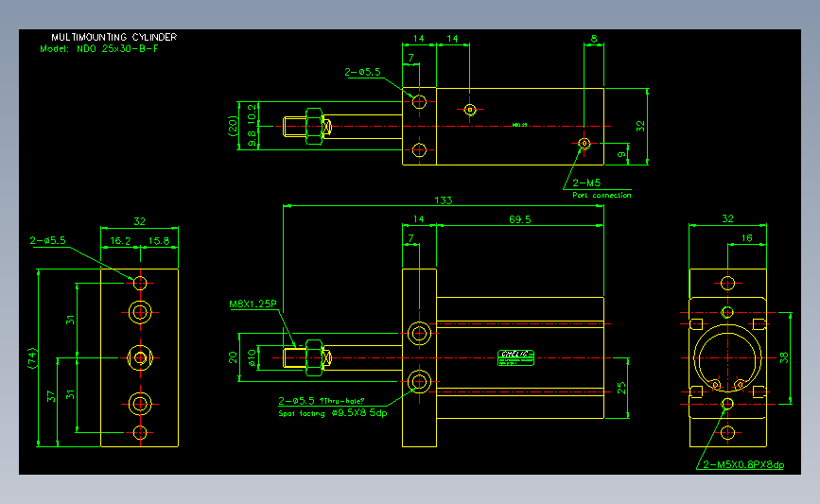This screenshot has width=820, height=504.
Task: Click the '10.2' vertical dimension
Action: click(x=252, y=113)
